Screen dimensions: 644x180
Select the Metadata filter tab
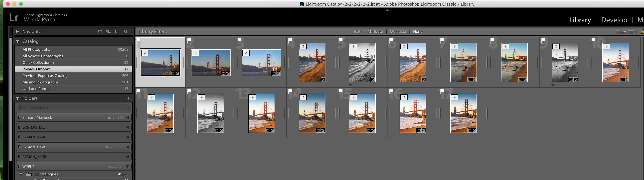[398, 31]
